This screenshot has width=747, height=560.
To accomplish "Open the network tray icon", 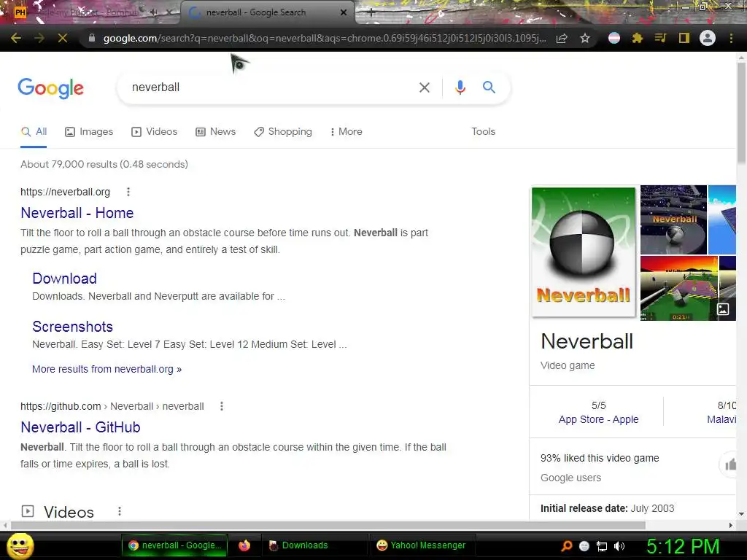I will click(x=602, y=546).
